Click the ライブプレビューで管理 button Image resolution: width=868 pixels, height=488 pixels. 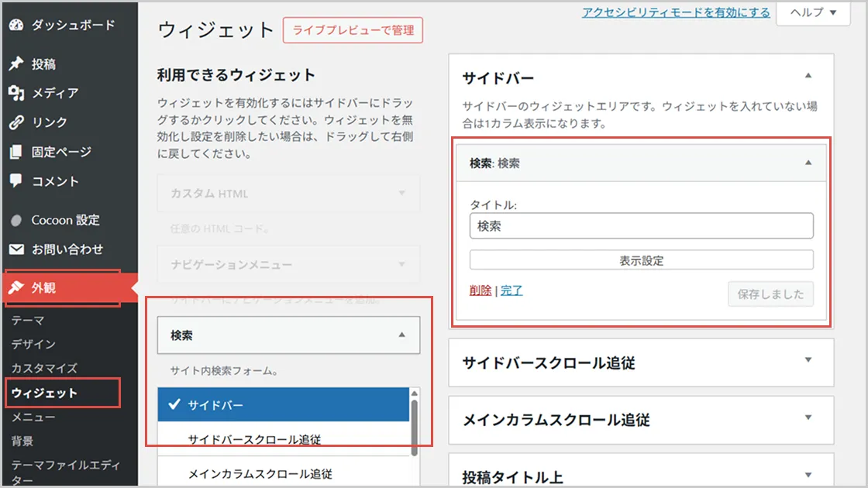click(x=353, y=31)
